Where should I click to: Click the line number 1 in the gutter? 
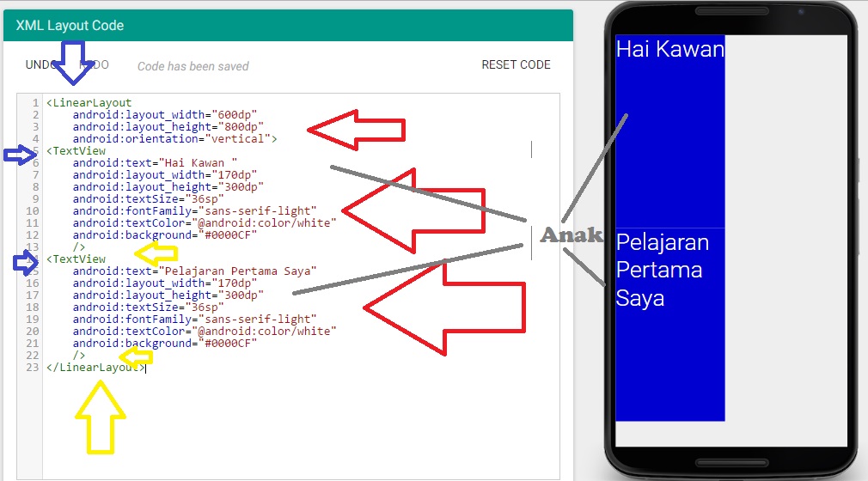pyautogui.click(x=35, y=103)
